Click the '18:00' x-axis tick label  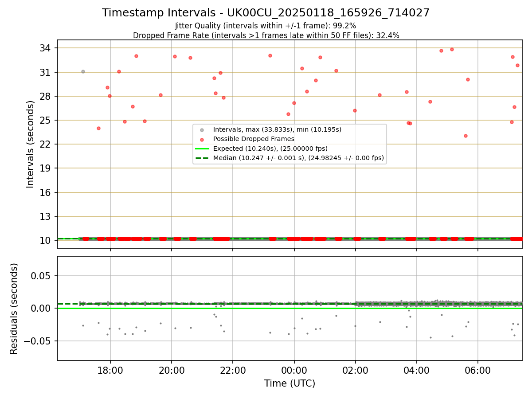tap(110, 370)
